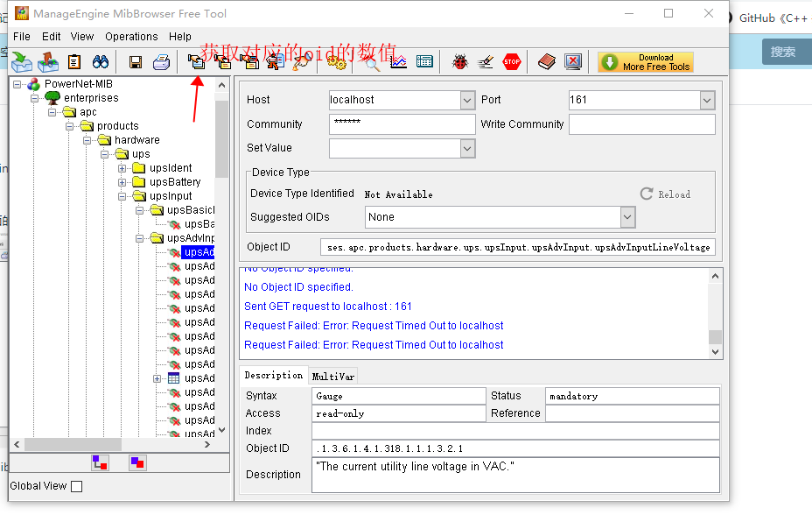Click the enterprises tree icon node
The image size is (812, 522).
52,97
